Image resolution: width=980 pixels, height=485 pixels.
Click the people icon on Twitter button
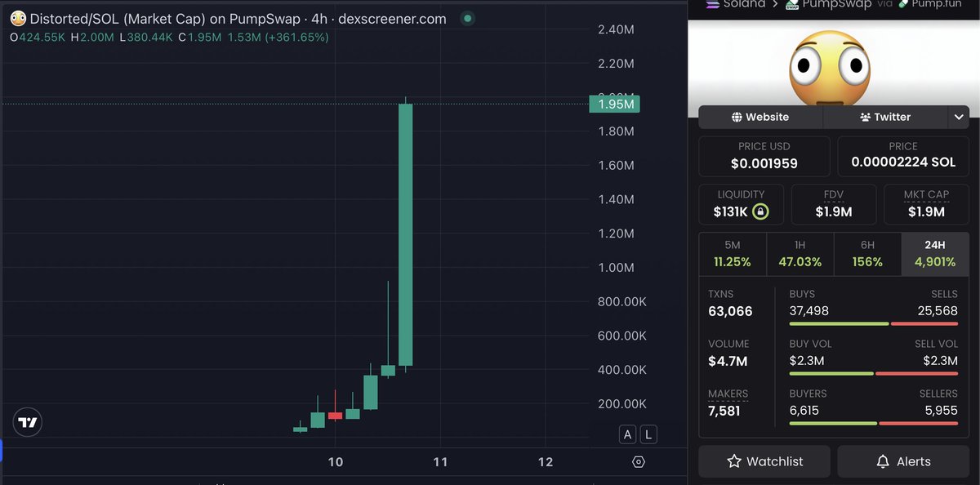(x=866, y=117)
